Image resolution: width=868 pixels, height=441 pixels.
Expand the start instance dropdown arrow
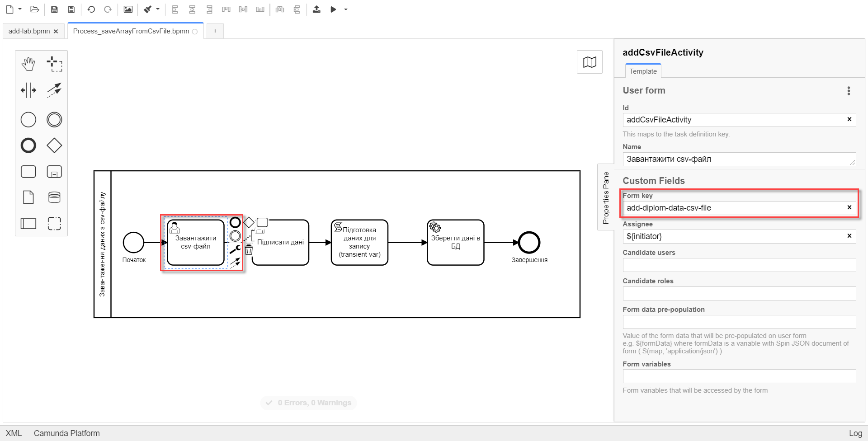pos(346,9)
